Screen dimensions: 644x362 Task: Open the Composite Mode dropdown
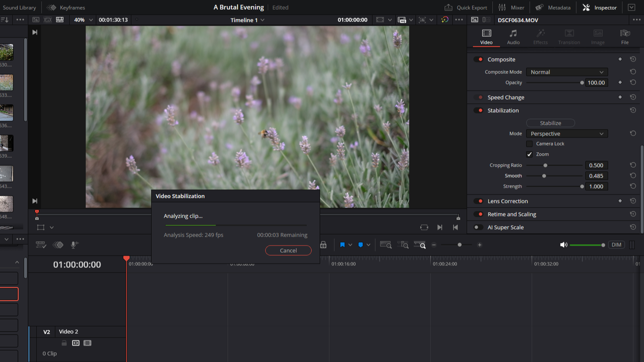[567, 72]
